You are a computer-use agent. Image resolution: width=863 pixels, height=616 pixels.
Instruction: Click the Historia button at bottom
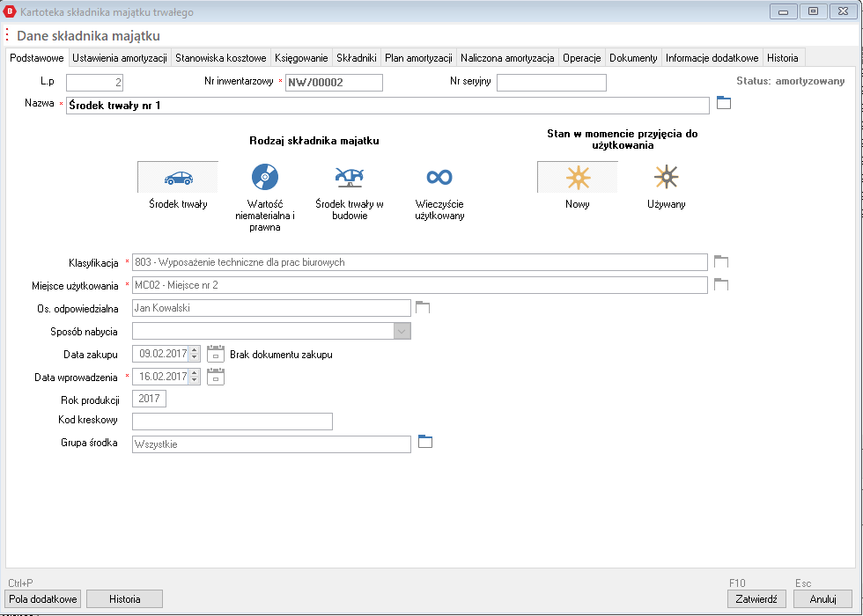tap(124, 599)
